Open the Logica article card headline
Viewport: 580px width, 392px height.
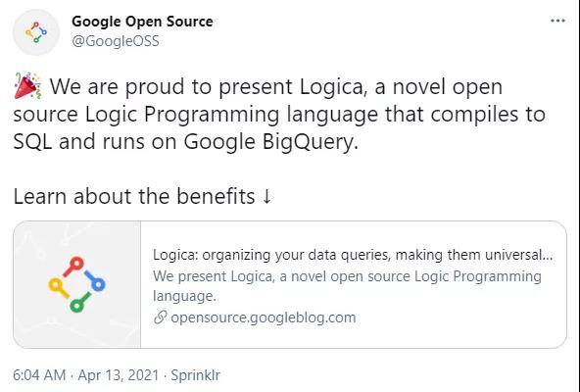point(353,255)
